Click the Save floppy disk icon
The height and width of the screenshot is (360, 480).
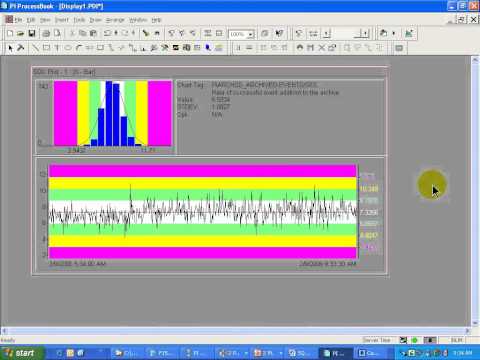(32, 33)
